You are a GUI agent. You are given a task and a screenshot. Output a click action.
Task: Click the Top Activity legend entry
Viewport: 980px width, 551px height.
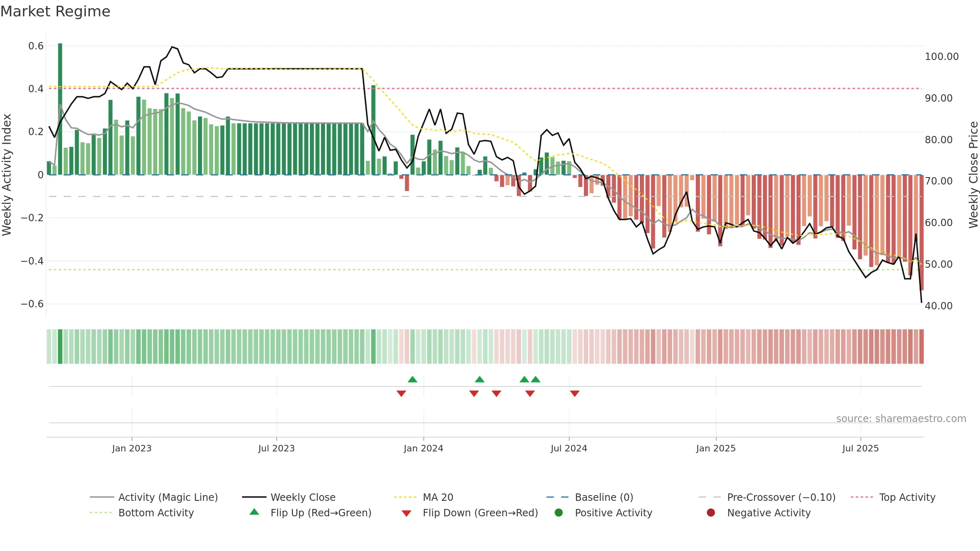tap(893, 497)
